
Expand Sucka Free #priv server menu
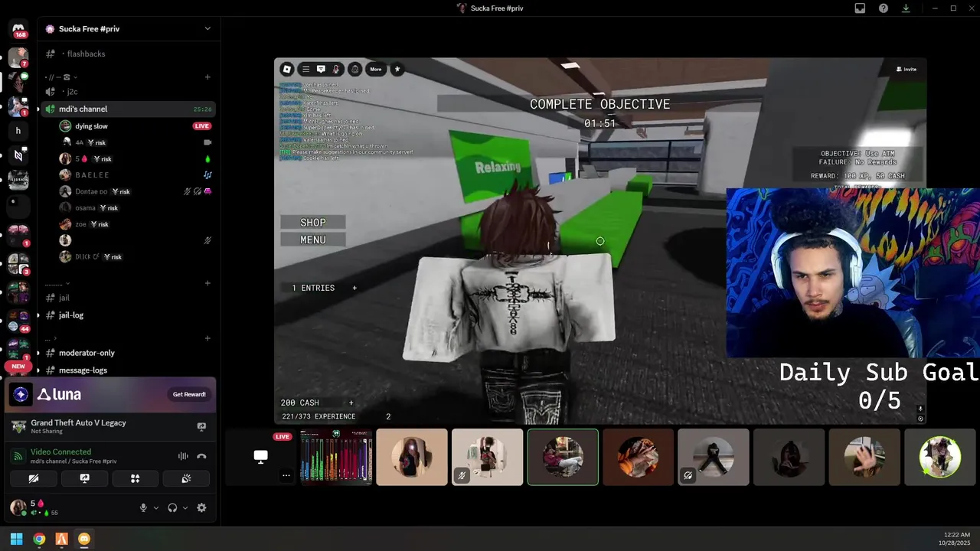pos(207,29)
